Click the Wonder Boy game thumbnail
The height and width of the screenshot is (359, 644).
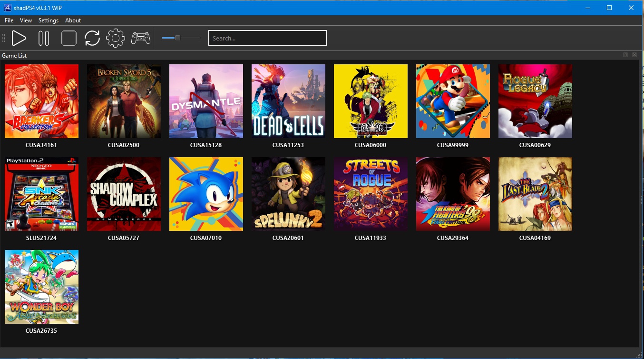tap(41, 287)
